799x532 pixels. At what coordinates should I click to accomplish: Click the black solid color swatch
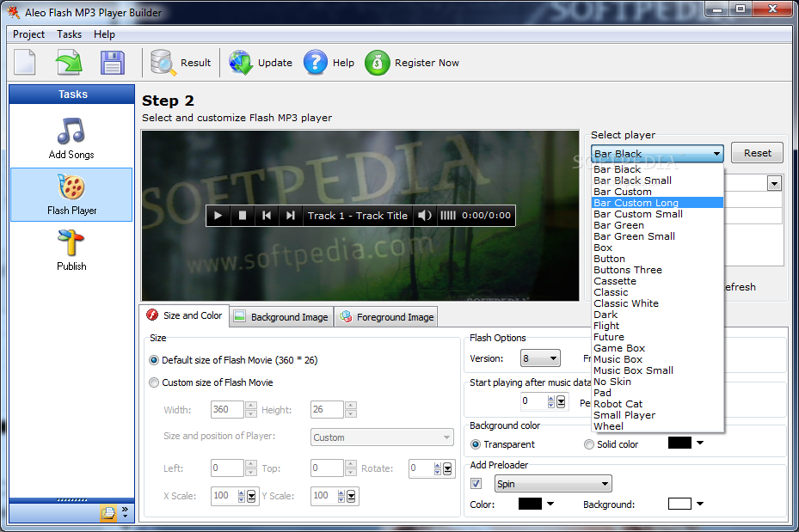(x=679, y=443)
